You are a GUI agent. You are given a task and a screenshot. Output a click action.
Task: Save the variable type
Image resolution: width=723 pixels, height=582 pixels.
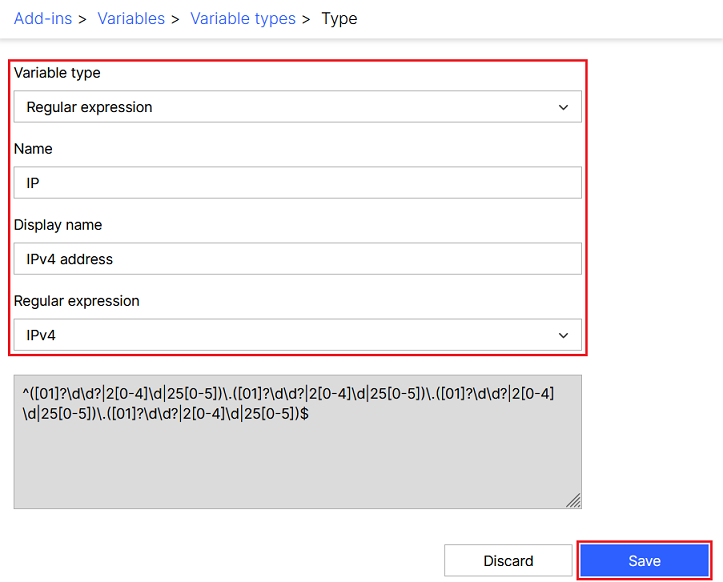(644, 561)
